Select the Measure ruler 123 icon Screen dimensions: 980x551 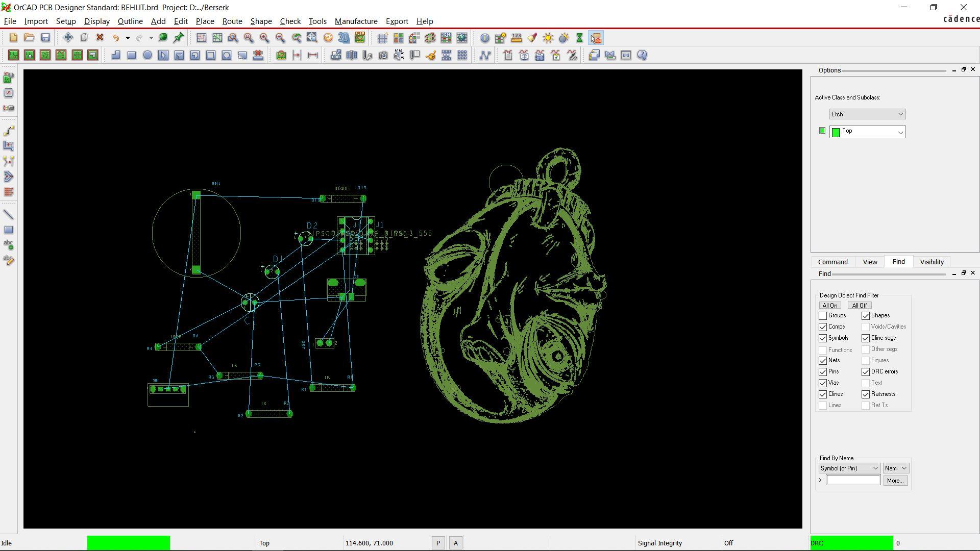516,38
